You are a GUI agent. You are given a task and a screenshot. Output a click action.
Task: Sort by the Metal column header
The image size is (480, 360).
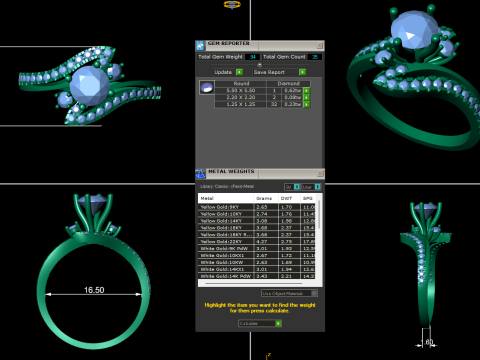226,198
